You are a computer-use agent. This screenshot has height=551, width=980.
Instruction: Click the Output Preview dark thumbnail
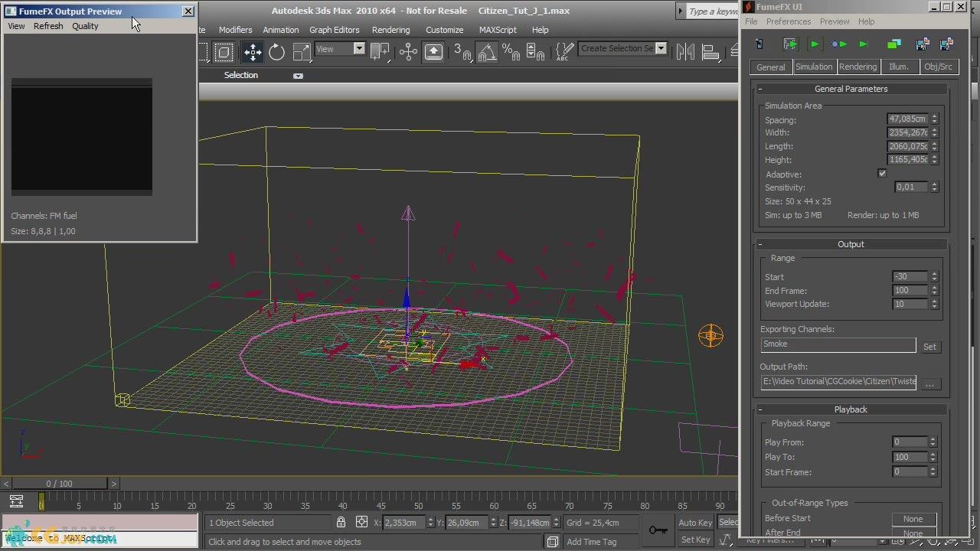(82, 137)
